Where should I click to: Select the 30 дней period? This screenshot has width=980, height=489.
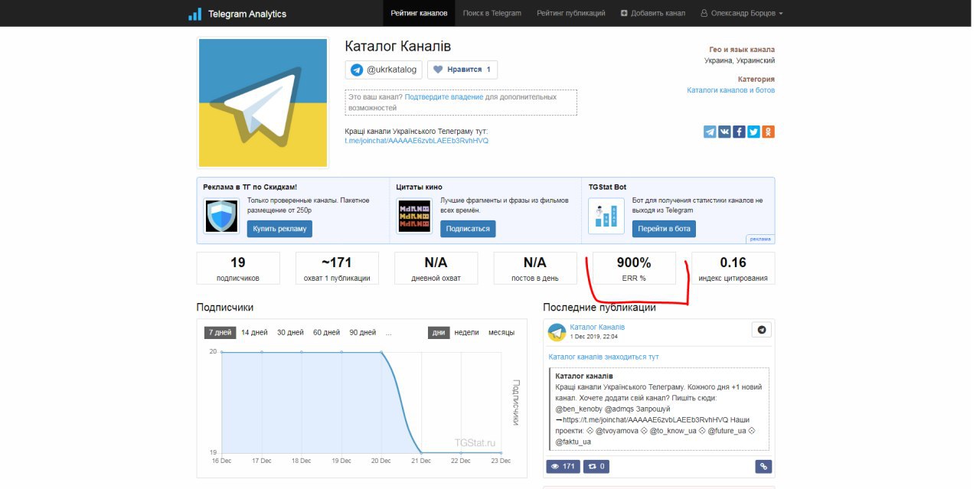click(x=290, y=332)
